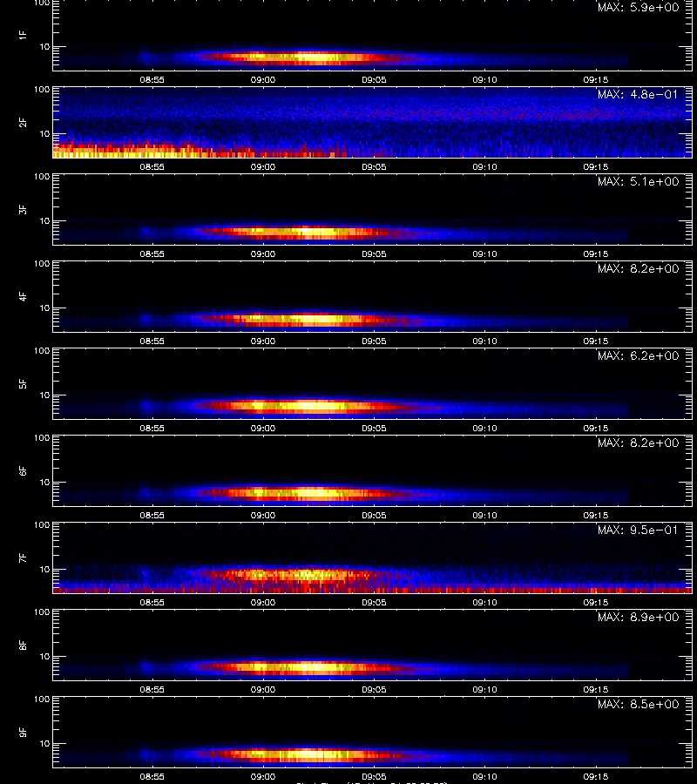Click the 09:10 time label under 4F

point(485,341)
